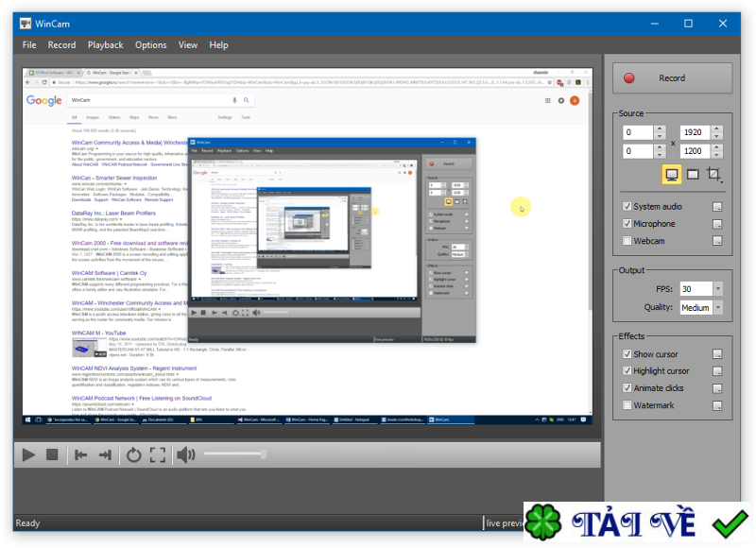Click the Google search magnifier icon
Image resolution: width=756 pixels, height=548 pixels.
tap(247, 100)
